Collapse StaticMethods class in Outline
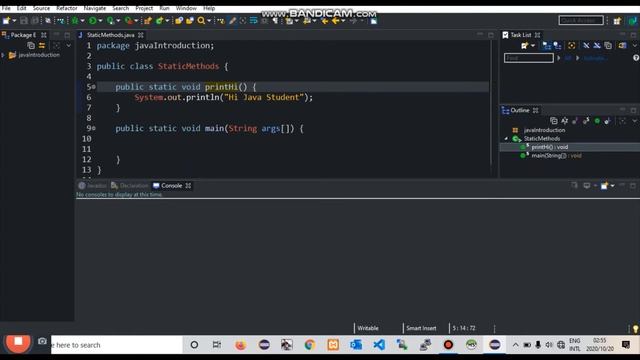640x360 pixels. [506, 139]
